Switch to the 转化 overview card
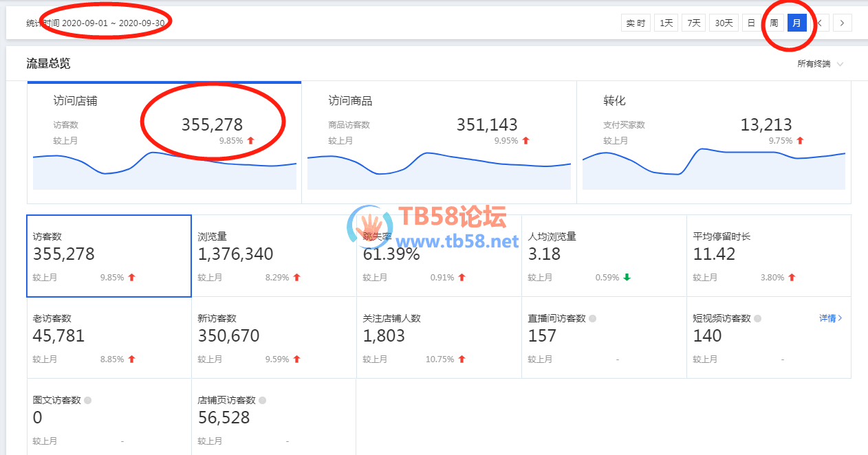868x455 pixels. pyautogui.click(x=713, y=142)
